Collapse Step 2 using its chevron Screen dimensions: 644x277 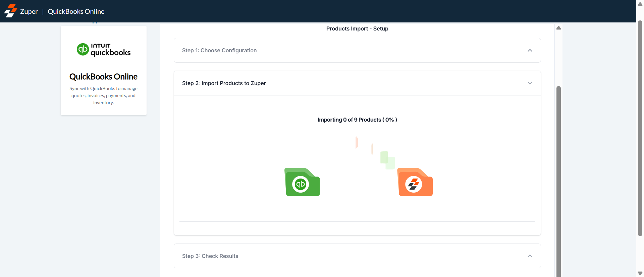530,83
